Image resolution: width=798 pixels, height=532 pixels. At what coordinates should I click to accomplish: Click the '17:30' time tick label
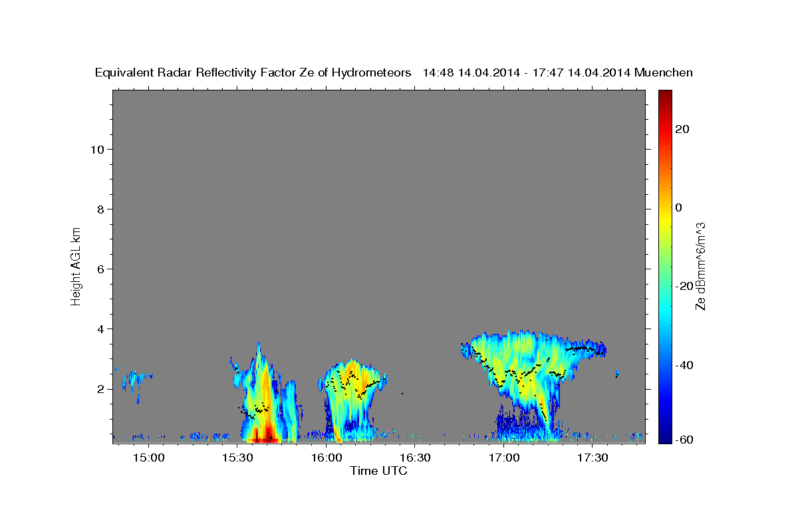tap(593, 458)
